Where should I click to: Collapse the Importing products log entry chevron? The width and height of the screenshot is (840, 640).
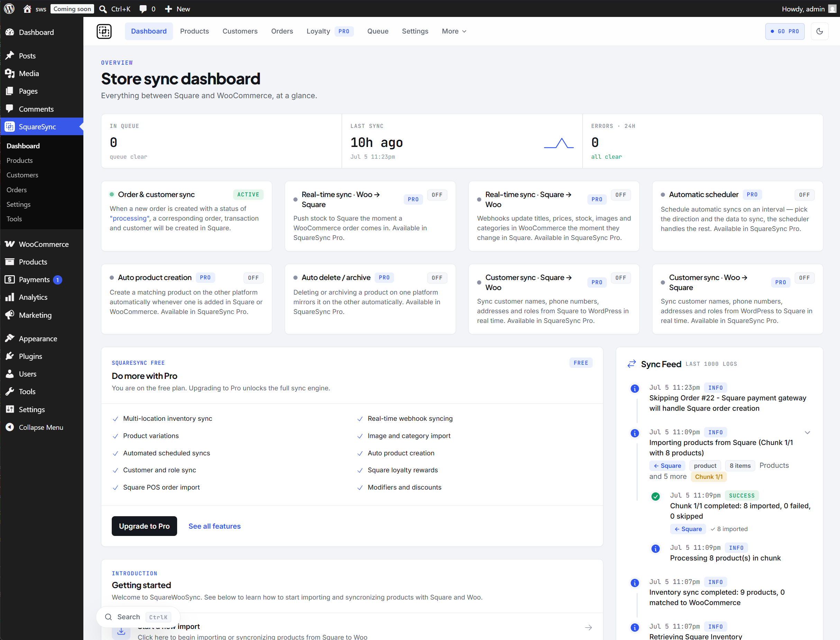click(807, 433)
